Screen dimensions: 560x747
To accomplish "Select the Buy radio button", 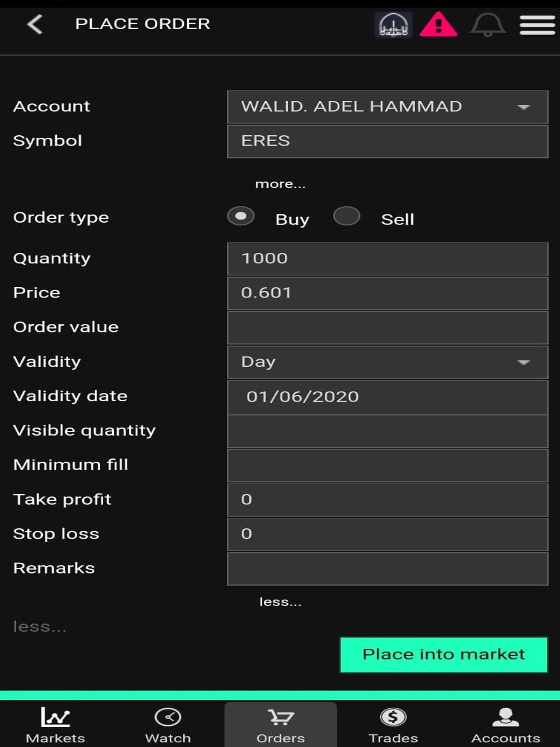I will click(241, 216).
